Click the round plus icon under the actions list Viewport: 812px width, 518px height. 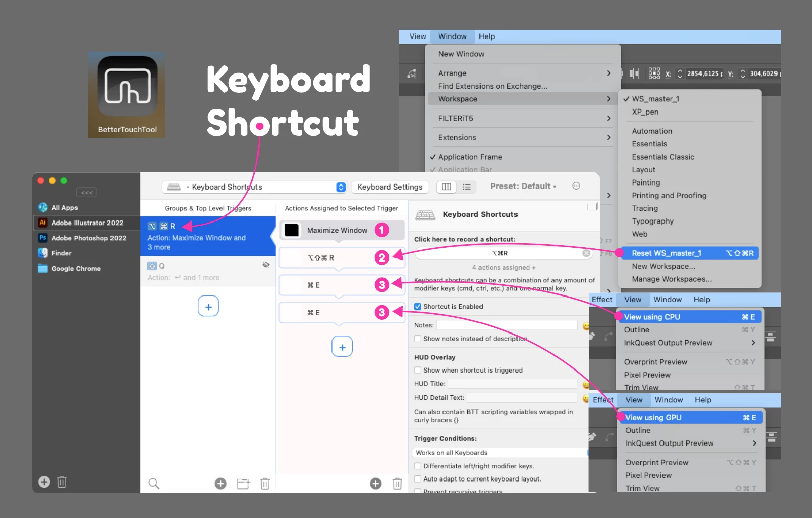(x=376, y=484)
